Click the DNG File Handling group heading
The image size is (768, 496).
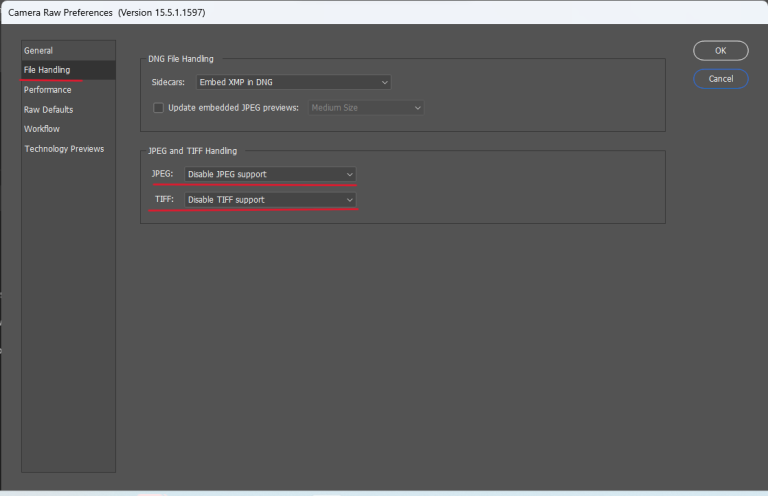tap(181, 59)
